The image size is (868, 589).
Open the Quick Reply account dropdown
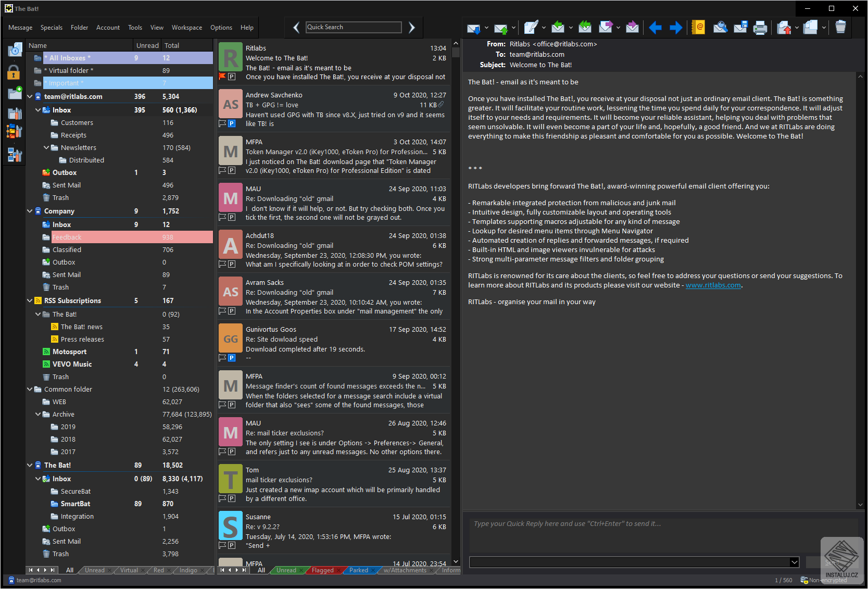[x=795, y=562]
